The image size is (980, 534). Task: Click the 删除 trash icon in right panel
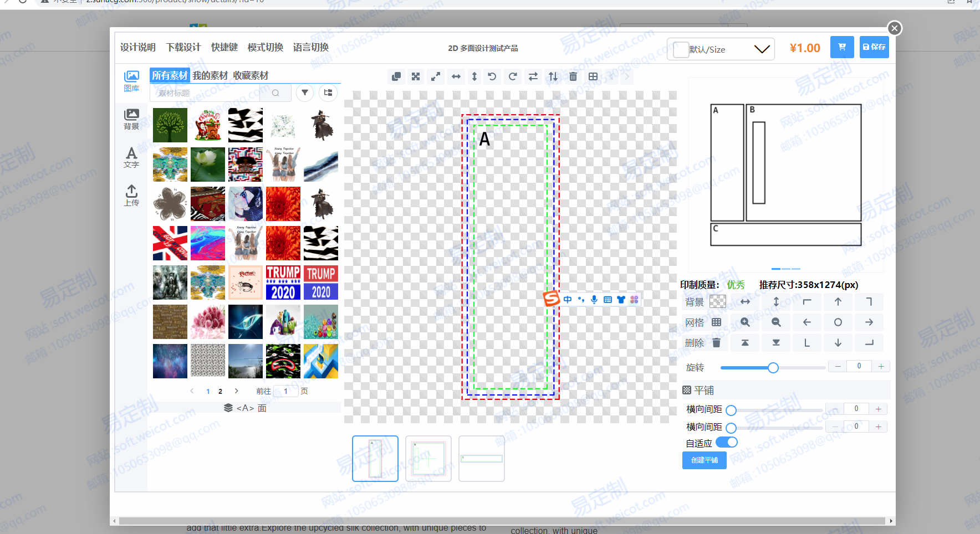716,343
